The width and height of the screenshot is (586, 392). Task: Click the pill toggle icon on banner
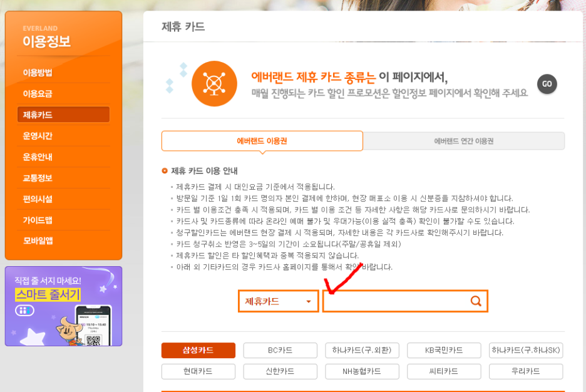point(24,310)
